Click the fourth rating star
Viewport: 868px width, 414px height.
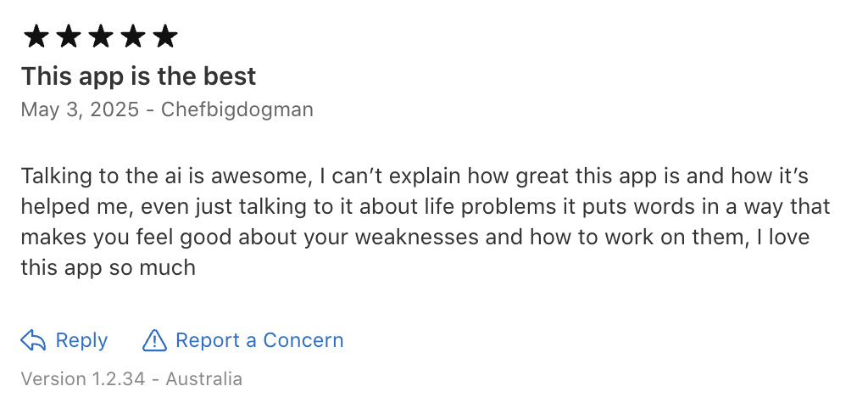pyautogui.click(x=133, y=36)
